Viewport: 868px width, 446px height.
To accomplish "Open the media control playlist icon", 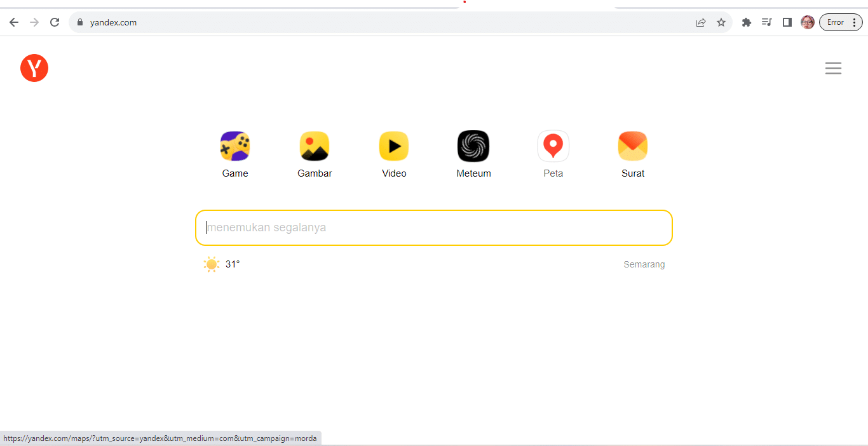I will pos(767,22).
